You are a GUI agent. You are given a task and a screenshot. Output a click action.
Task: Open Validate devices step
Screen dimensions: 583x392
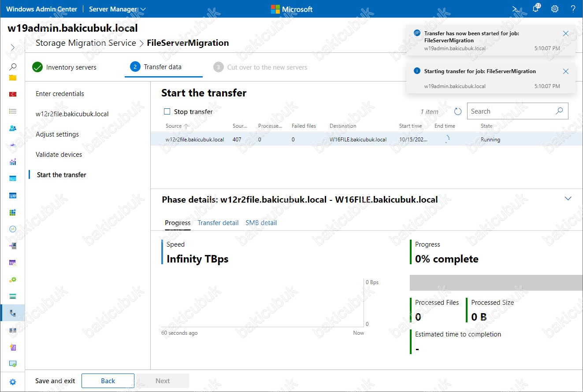pos(59,155)
